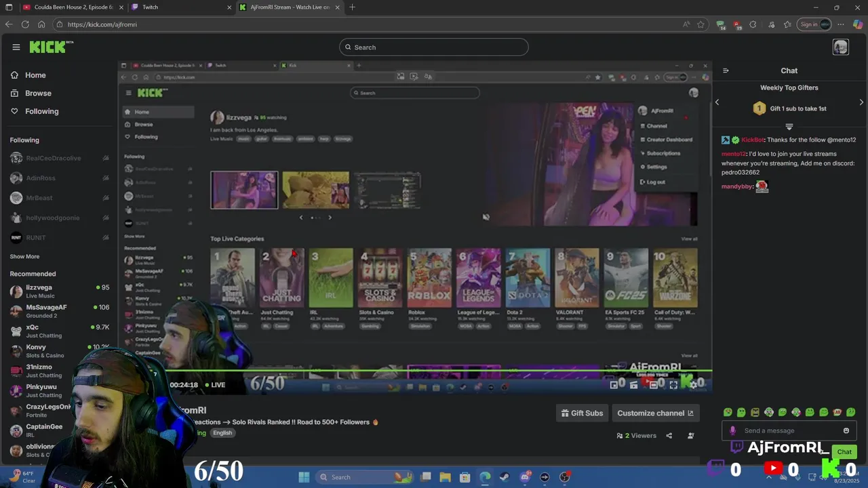Open RealCeoDracolive in Following list

(59, 159)
